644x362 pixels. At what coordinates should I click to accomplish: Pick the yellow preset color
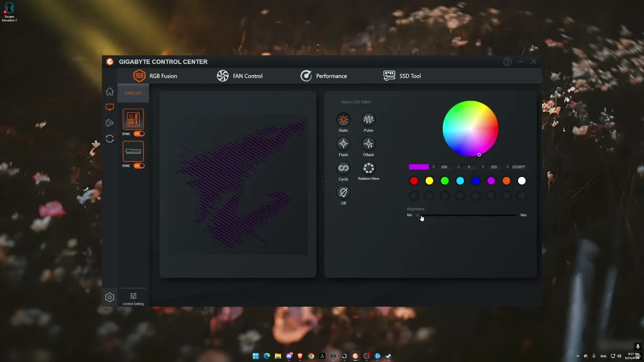[429, 181]
